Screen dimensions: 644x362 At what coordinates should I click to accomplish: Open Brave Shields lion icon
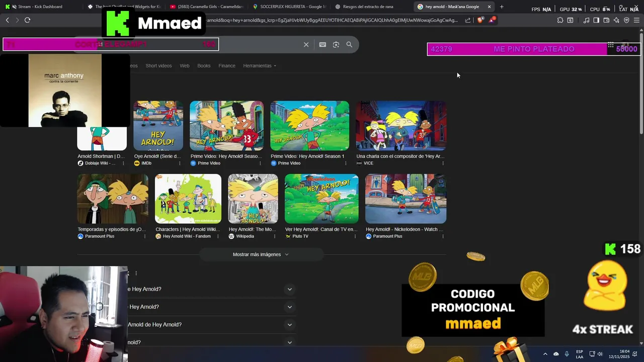(x=480, y=20)
